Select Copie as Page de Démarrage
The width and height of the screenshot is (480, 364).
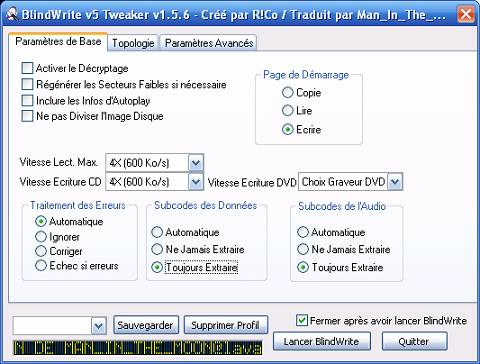click(x=287, y=92)
